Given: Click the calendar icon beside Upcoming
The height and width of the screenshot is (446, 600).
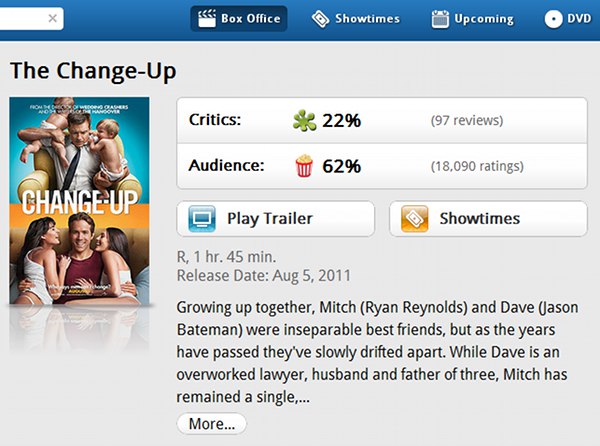Looking at the screenshot, I should pyautogui.click(x=440, y=19).
